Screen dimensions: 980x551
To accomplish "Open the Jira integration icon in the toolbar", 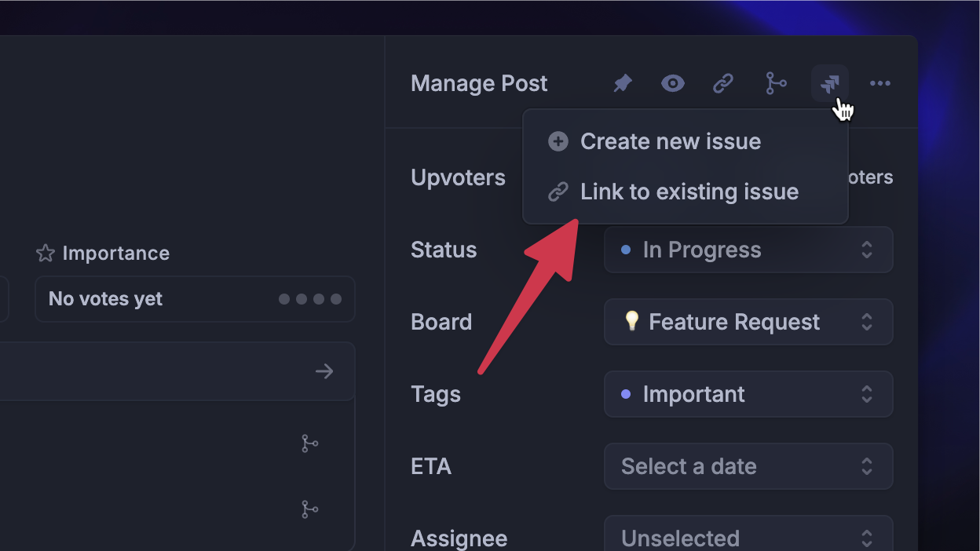I will pos(829,83).
